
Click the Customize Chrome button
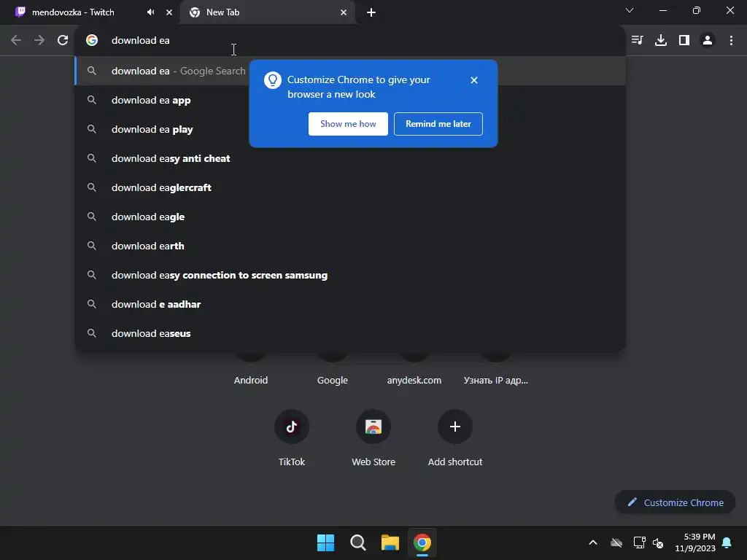click(x=675, y=502)
